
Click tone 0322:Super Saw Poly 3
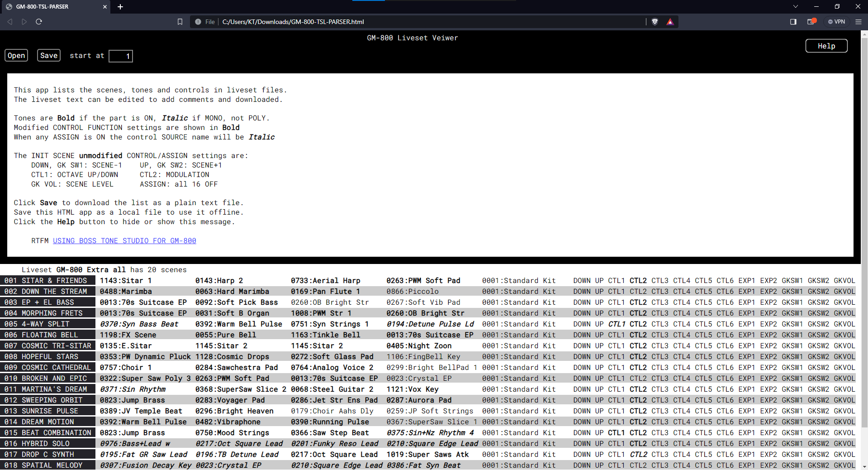point(145,379)
